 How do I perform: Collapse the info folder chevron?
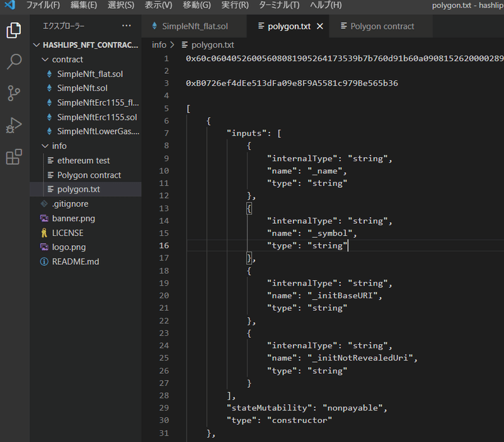[45, 146]
